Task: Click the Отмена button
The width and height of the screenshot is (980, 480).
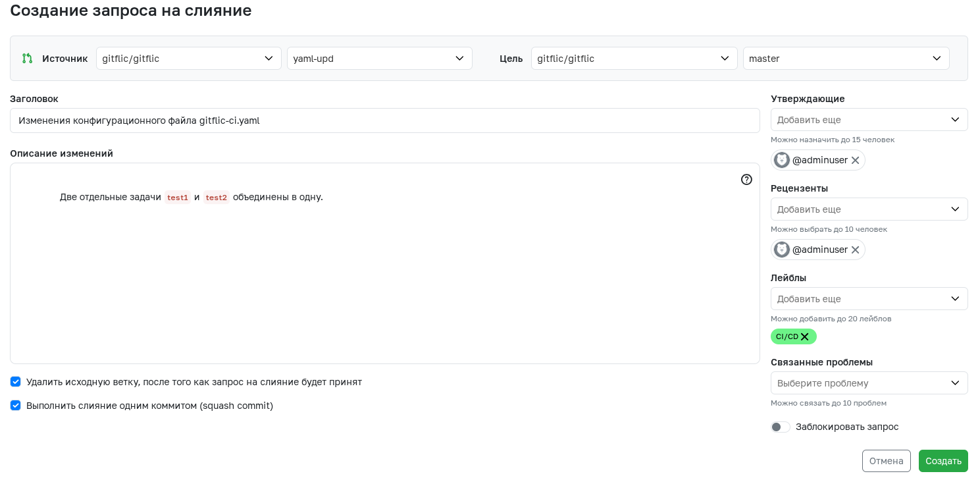Action: click(886, 461)
